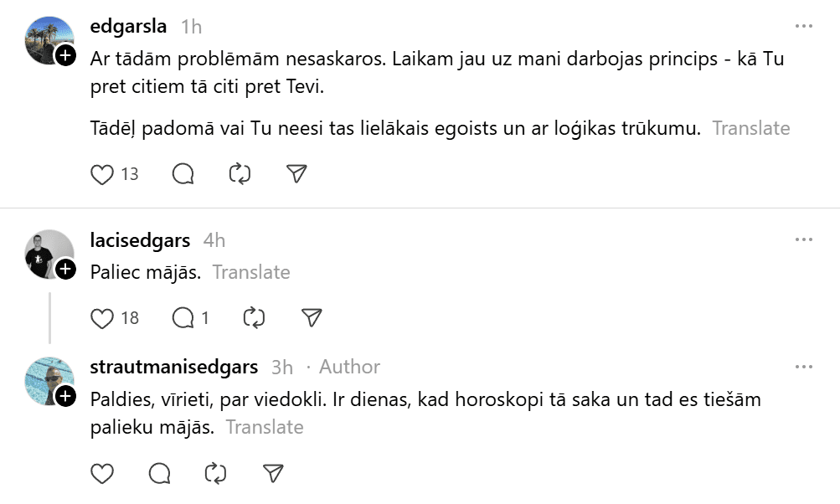The width and height of the screenshot is (840, 504).
Task: Repost strautmanisedgars' reply
Action: pyautogui.click(x=215, y=474)
